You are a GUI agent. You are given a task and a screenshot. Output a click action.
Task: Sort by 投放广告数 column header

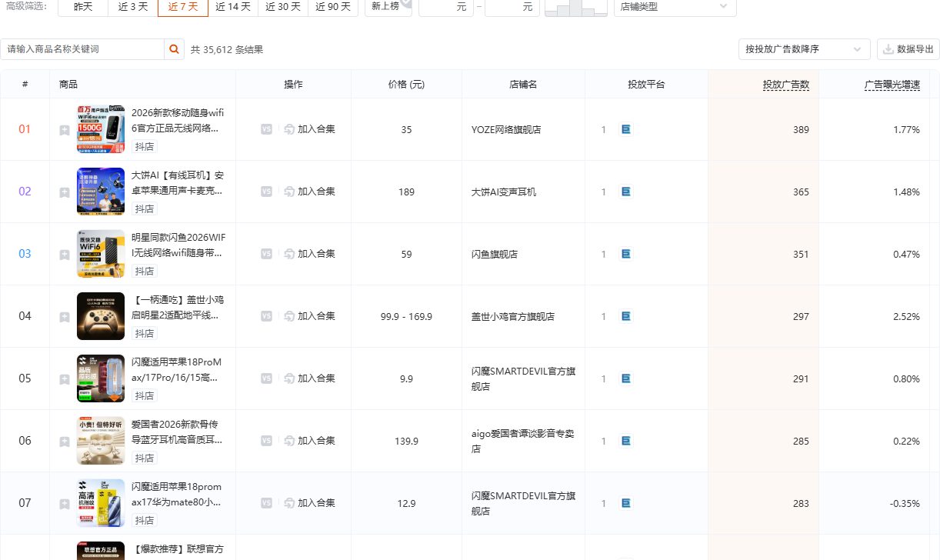(786, 85)
